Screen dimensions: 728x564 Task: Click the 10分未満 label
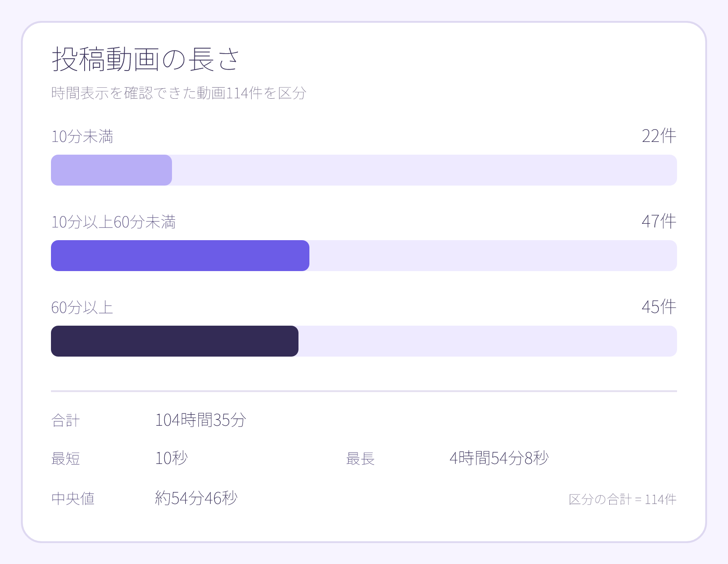[x=82, y=136]
